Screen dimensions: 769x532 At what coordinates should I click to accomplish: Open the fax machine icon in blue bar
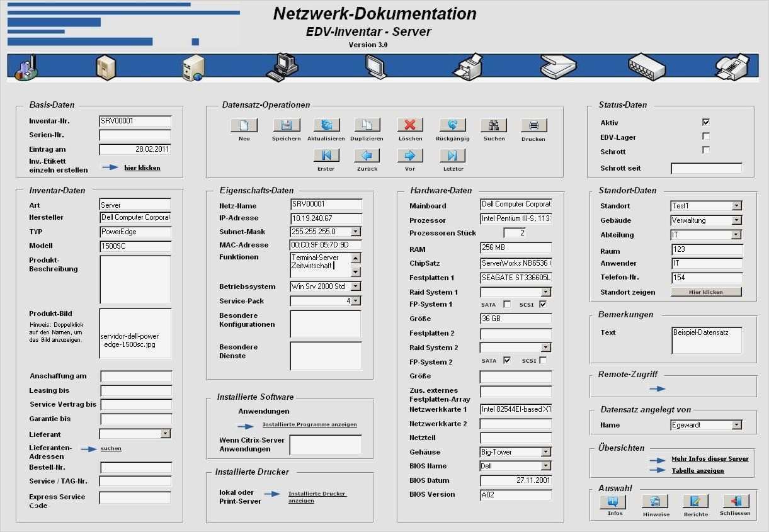pyautogui.click(x=732, y=67)
